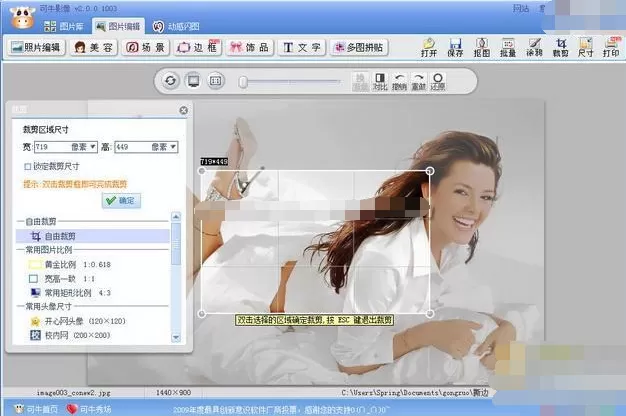Click the crop list scroll-down arrow
The width and height of the screenshot is (626, 416).
[x=176, y=338]
